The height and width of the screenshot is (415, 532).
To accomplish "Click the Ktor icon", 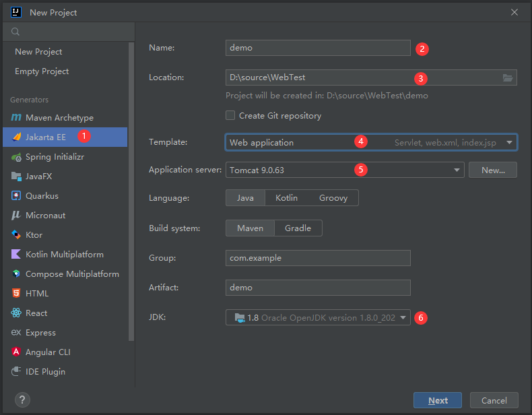I will (16, 234).
